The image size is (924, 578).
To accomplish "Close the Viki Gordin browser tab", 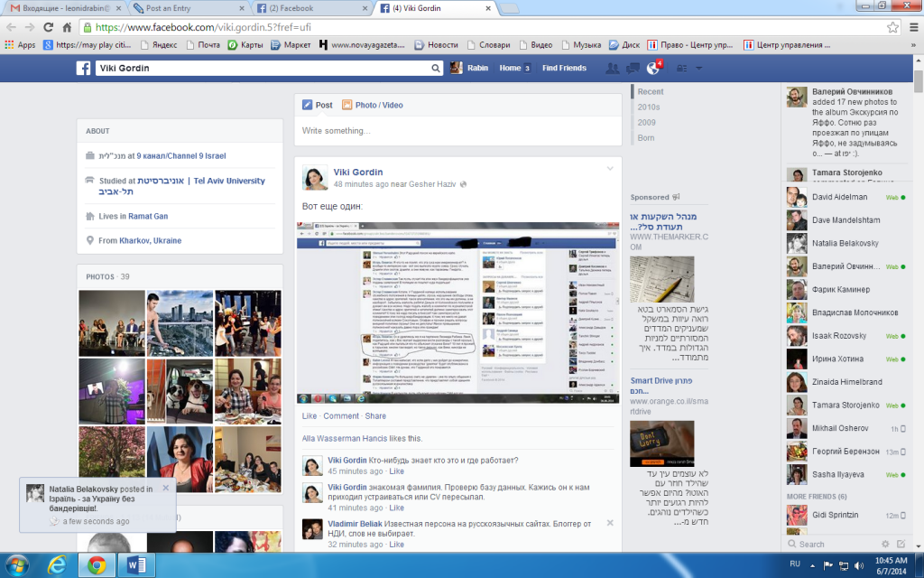I will 488,8.
